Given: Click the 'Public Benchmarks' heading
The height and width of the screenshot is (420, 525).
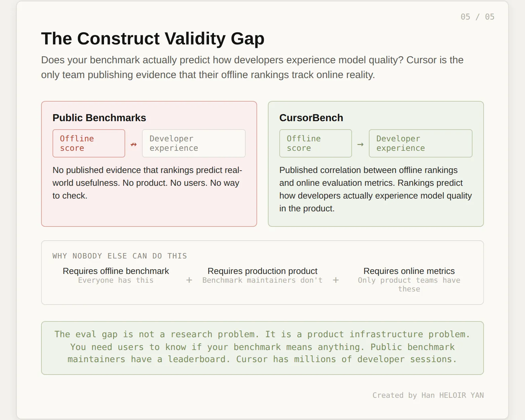Looking at the screenshot, I should [99, 118].
